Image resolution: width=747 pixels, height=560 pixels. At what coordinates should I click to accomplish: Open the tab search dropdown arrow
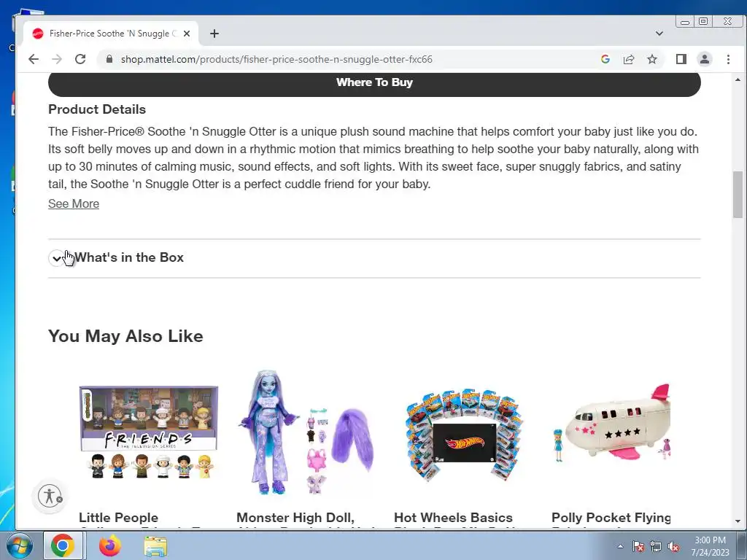click(x=659, y=34)
